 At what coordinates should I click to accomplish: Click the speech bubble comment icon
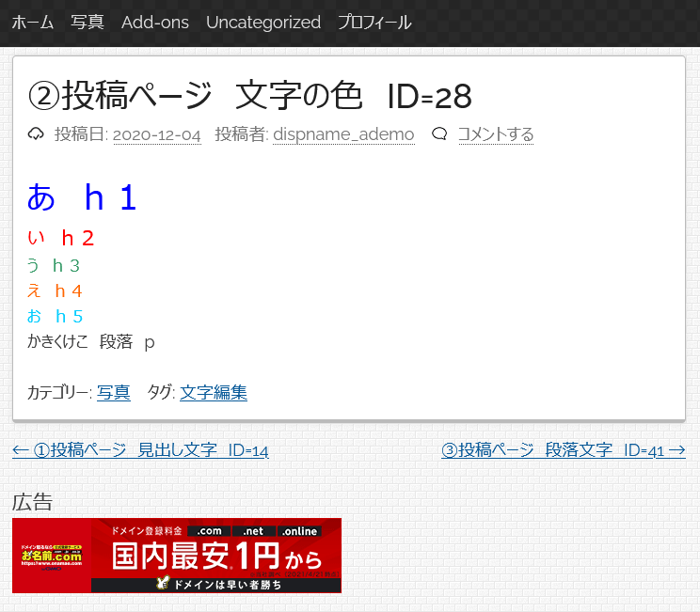[x=439, y=134]
